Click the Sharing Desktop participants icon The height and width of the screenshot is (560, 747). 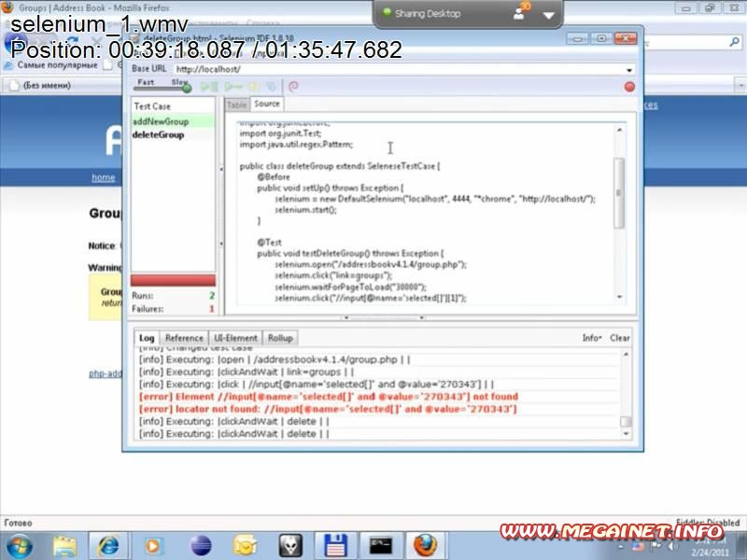point(519,14)
